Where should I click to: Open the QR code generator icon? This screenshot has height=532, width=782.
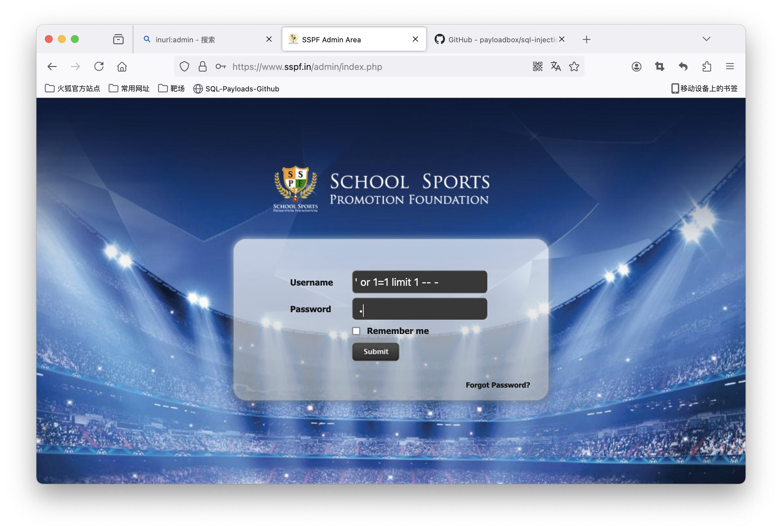537,67
